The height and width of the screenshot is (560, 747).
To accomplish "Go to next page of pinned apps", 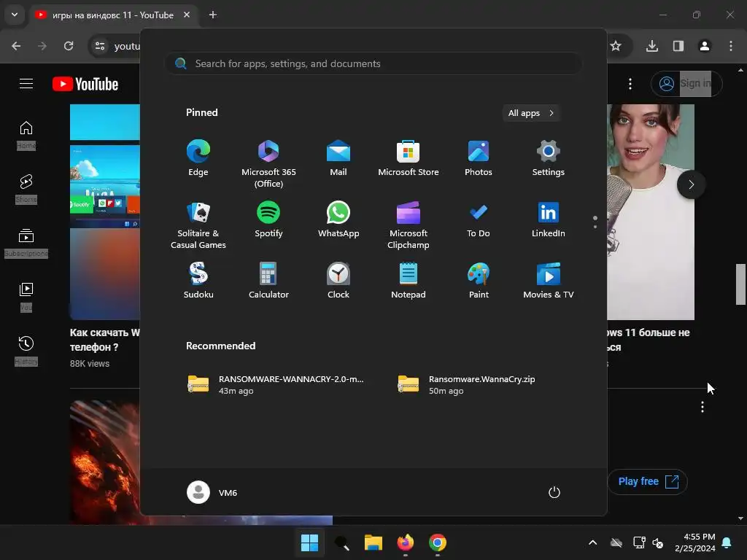I will pos(595,227).
